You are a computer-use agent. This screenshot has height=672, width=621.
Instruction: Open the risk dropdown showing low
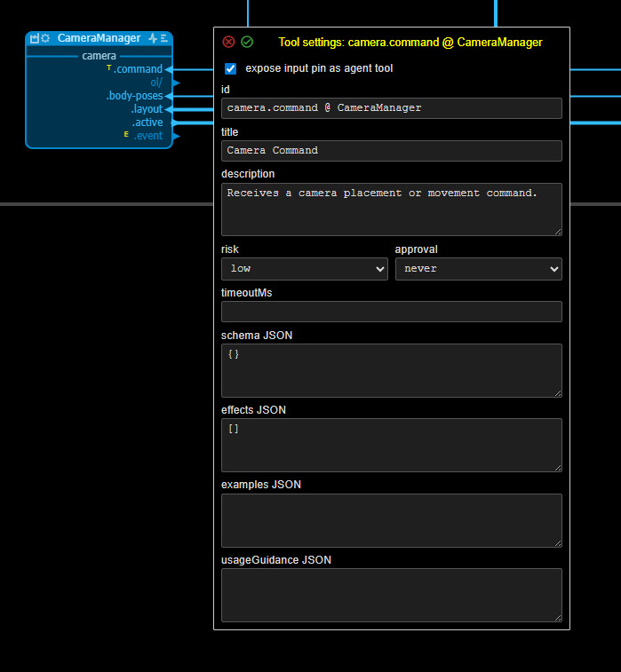click(305, 269)
